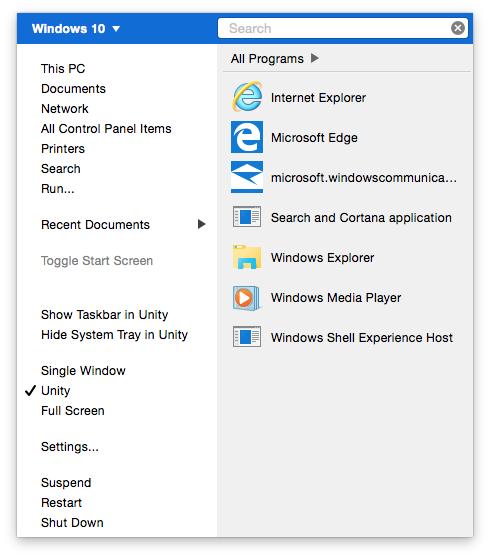This screenshot has width=490, height=558.
Task: Clear the search field with X icon
Action: click(458, 28)
